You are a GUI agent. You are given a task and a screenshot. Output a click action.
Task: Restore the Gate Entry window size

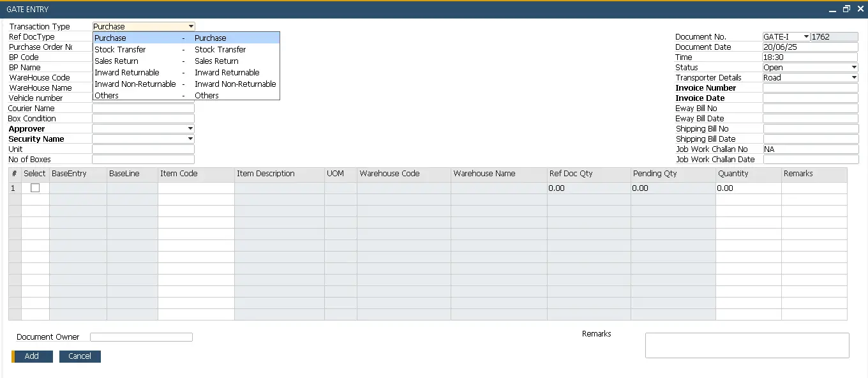(846, 9)
